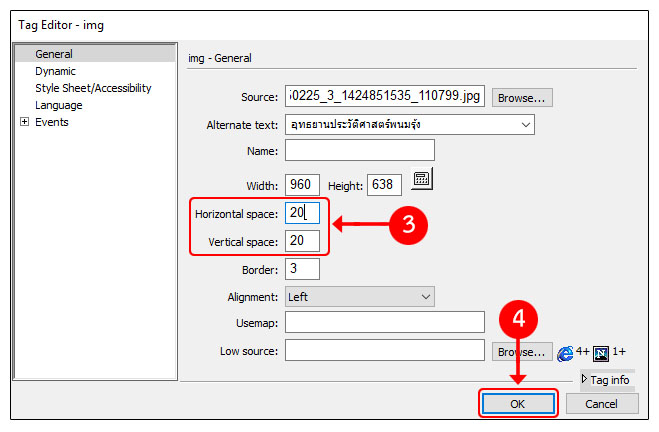Select the Language category
This screenshot has width=659, height=432.
[58, 105]
